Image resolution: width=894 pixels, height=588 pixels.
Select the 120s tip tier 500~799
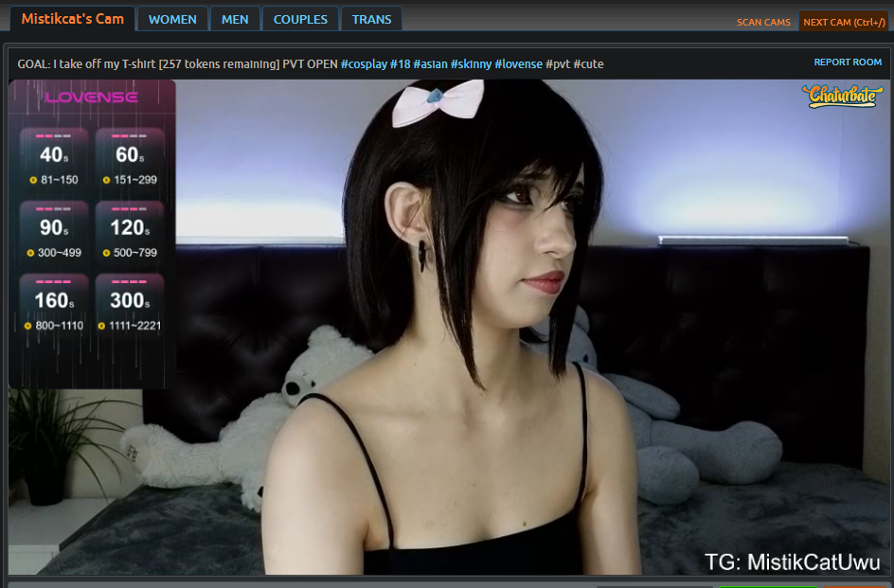(130, 232)
